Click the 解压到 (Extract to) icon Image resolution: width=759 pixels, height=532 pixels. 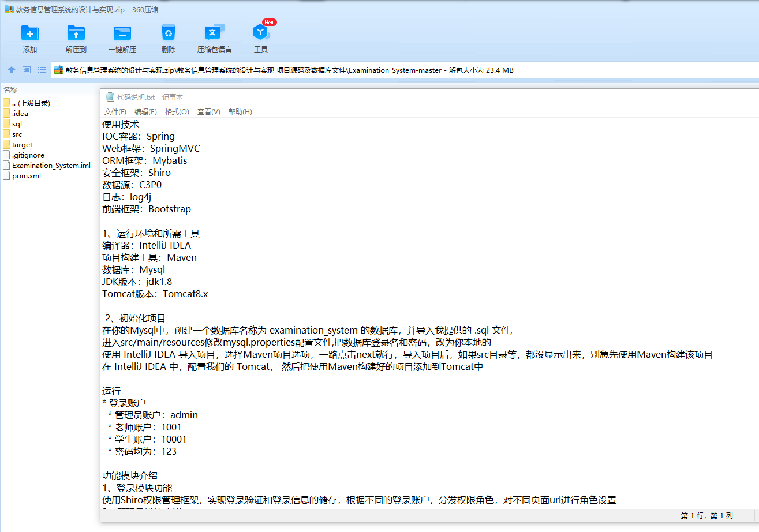click(x=76, y=32)
